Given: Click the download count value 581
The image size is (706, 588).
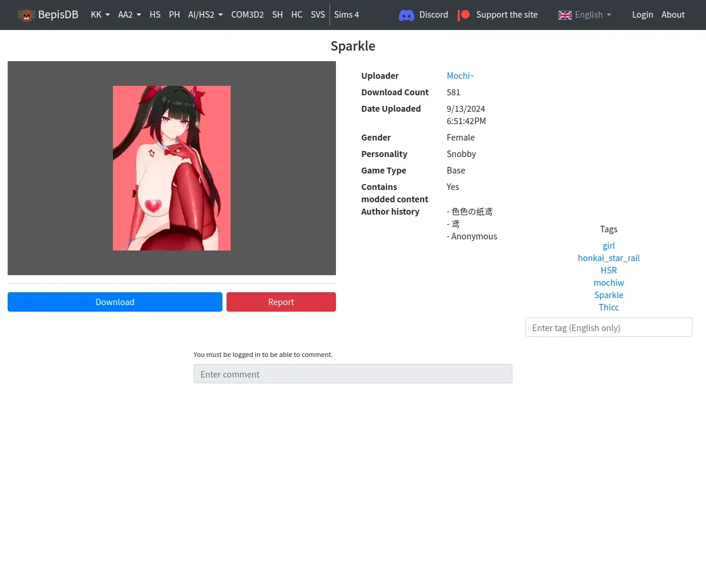Looking at the screenshot, I should [x=454, y=92].
